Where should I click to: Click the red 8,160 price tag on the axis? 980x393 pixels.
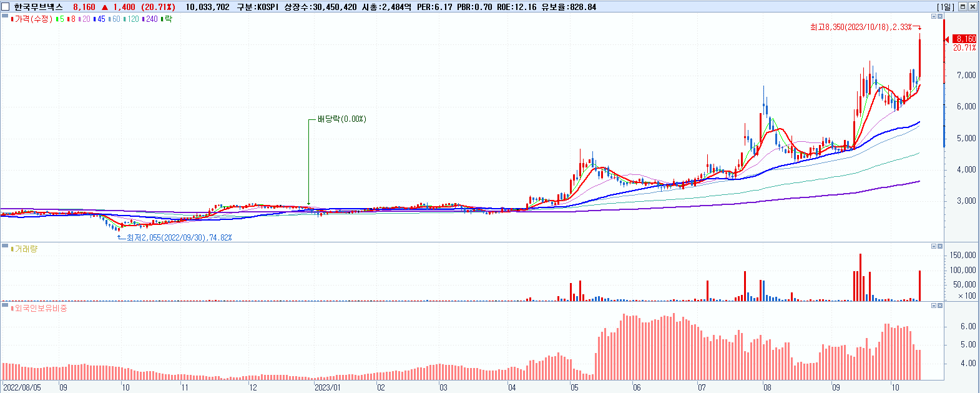coord(965,39)
